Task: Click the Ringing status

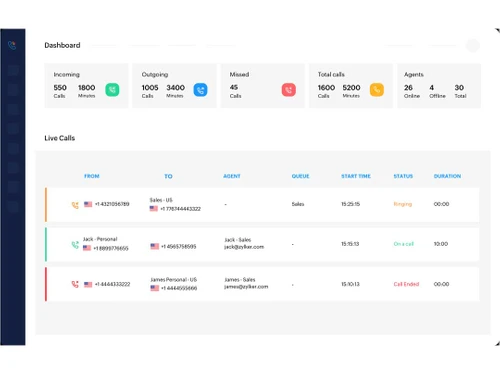Action: pos(403,204)
